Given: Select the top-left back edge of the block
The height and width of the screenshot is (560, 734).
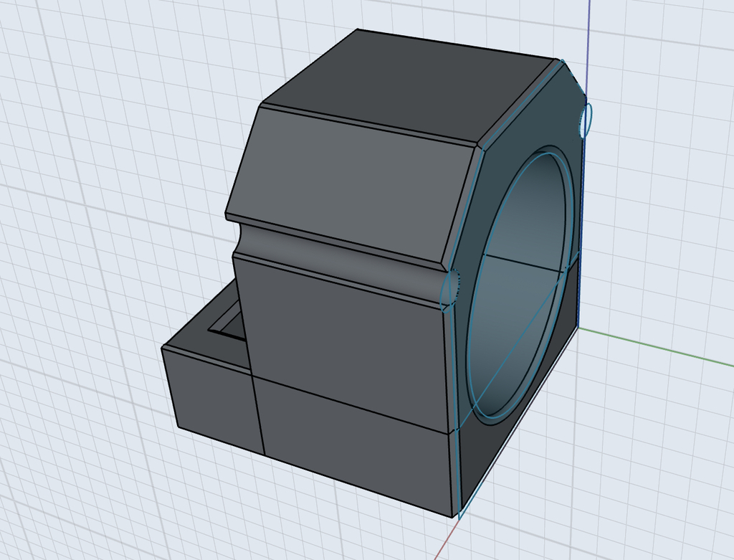Looking at the screenshot, I should click(308, 68).
